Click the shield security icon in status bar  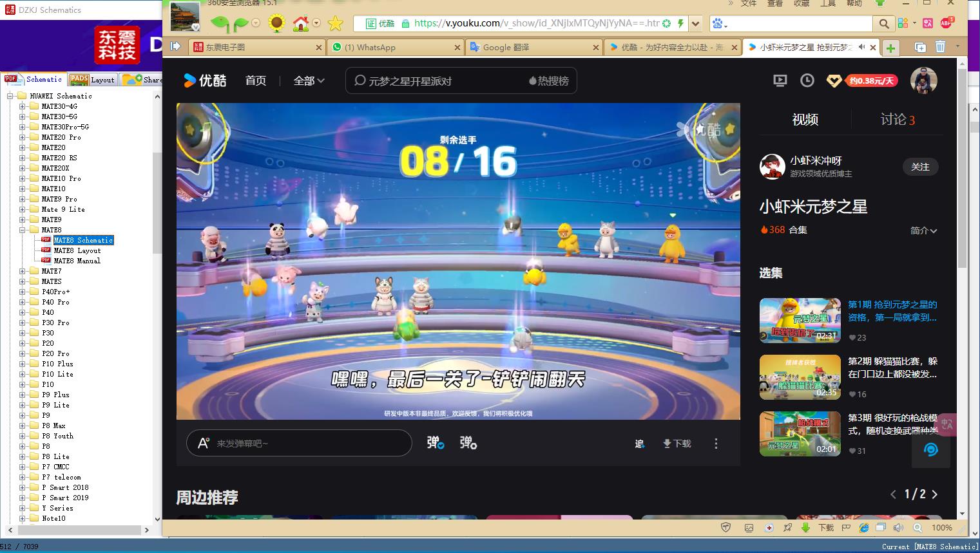pos(725,527)
